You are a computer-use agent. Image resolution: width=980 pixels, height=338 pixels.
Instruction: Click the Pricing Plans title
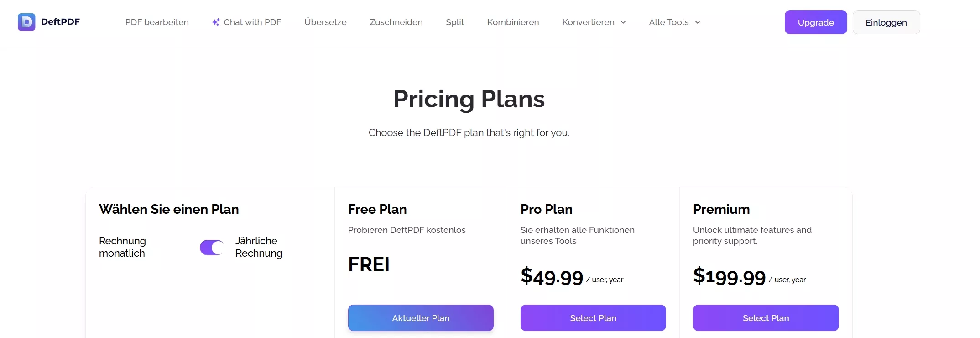[468, 99]
